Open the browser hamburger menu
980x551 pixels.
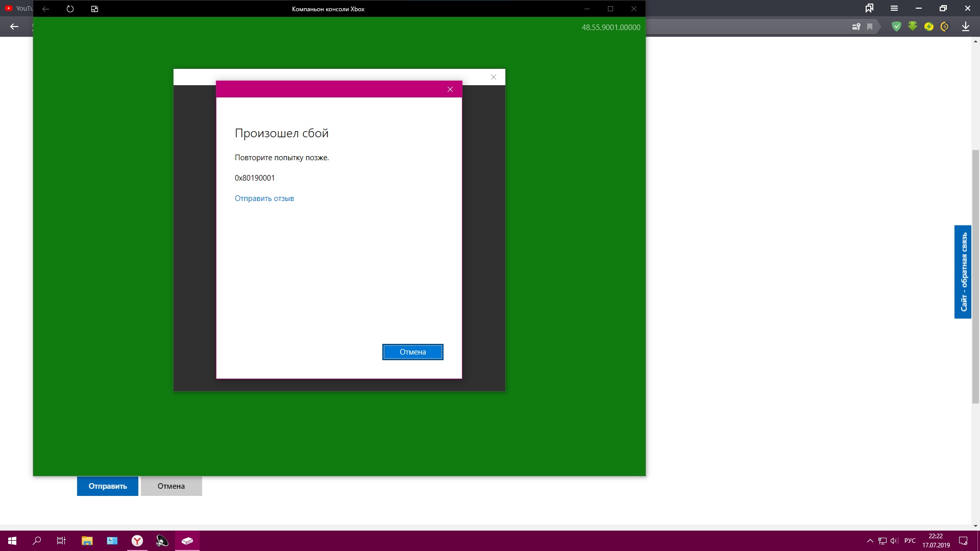point(894,8)
